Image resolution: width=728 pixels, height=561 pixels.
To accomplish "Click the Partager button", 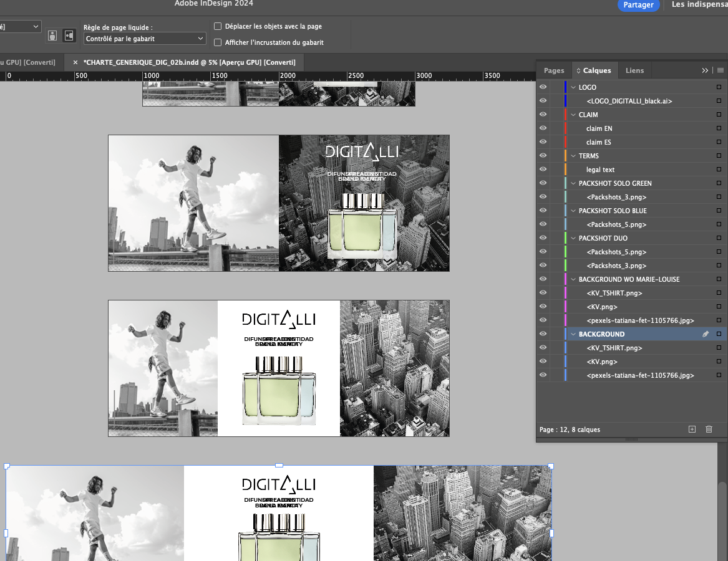I will click(x=638, y=4).
